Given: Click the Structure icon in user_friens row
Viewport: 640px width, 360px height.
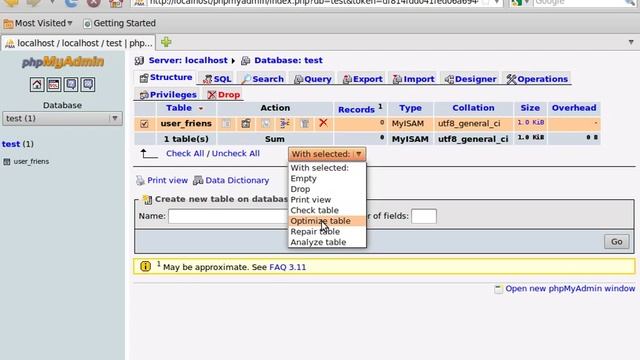Looking at the screenshot, I should coord(246,123).
